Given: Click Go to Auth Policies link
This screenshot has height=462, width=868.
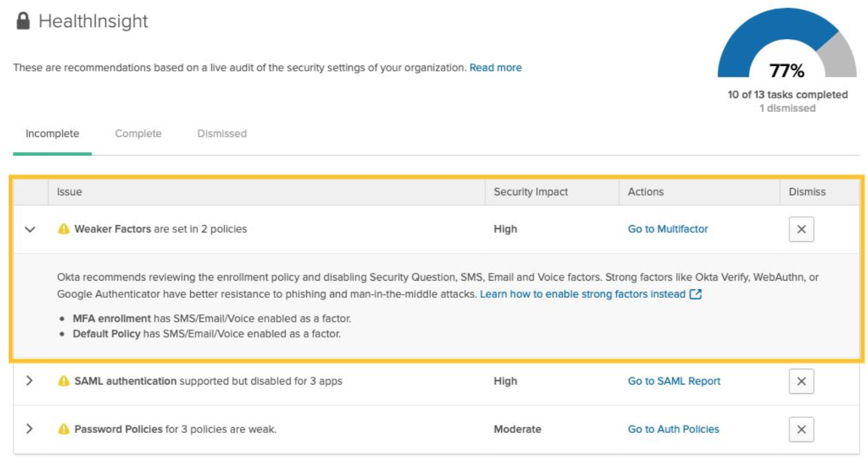Looking at the screenshot, I should 673,430.
